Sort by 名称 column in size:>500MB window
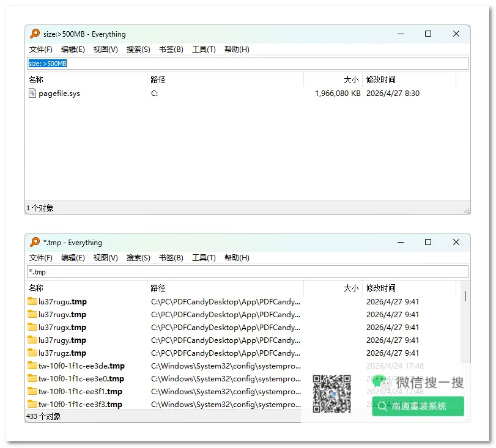Viewport: 496px width, 448px height. (x=86, y=79)
